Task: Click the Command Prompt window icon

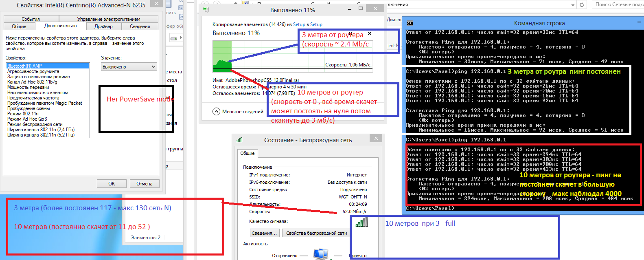Action: pyautogui.click(x=410, y=23)
